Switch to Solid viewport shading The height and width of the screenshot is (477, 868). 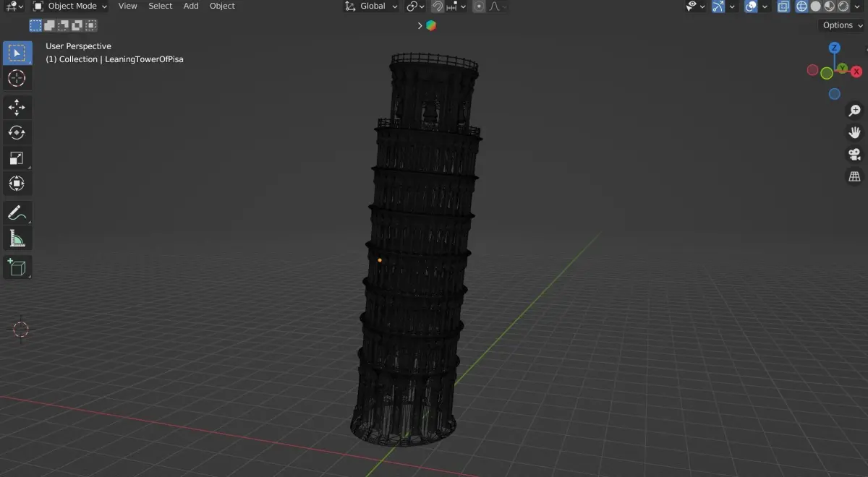click(815, 7)
